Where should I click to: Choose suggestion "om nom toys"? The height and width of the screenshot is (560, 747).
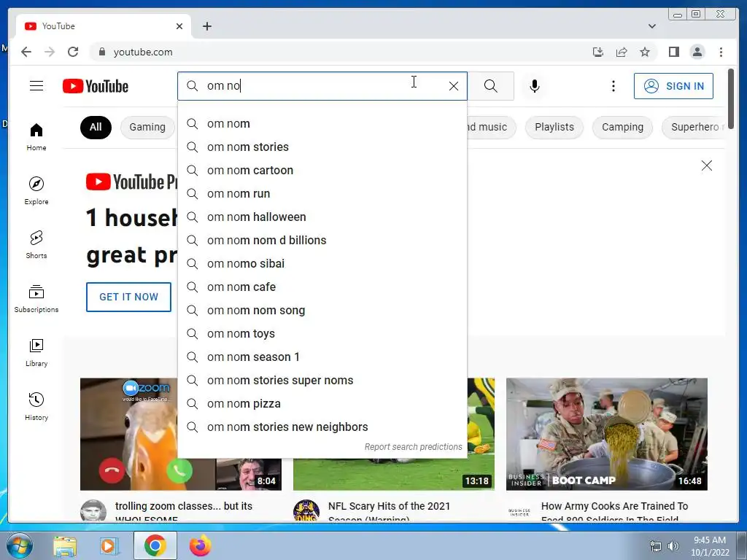[322, 334]
